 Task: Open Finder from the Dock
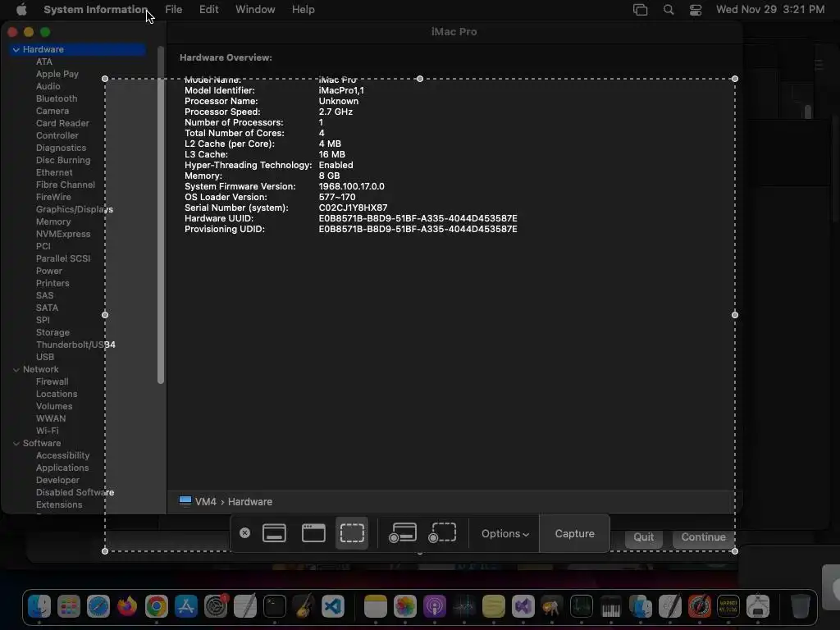coord(39,606)
